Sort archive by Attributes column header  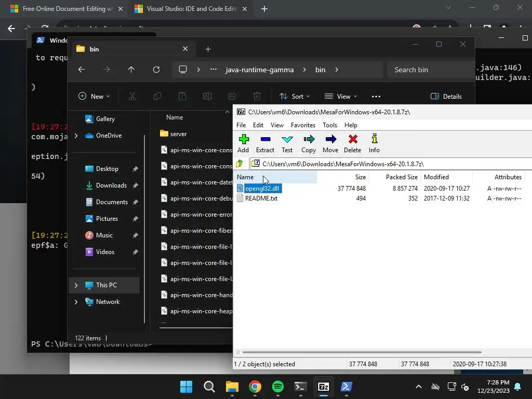click(498, 177)
